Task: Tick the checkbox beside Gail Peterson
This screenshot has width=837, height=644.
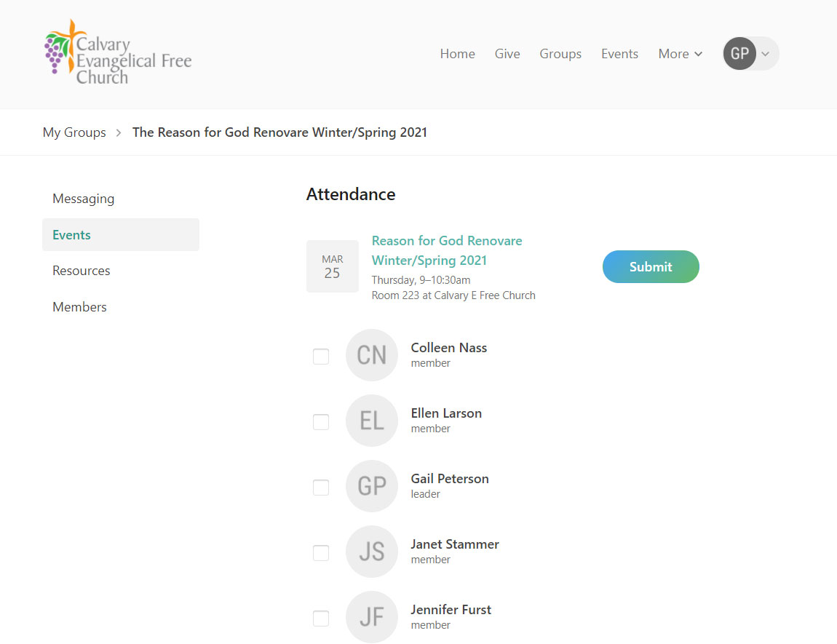Action: pos(321,488)
